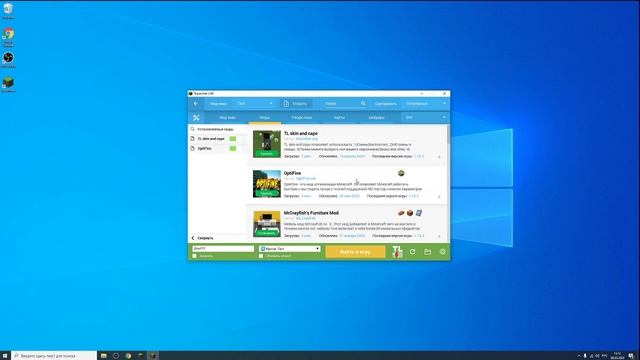The image size is (640, 360).
Task: Enable the Обновить клиент checkbox
Action: pyautogui.click(x=261, y=256)
